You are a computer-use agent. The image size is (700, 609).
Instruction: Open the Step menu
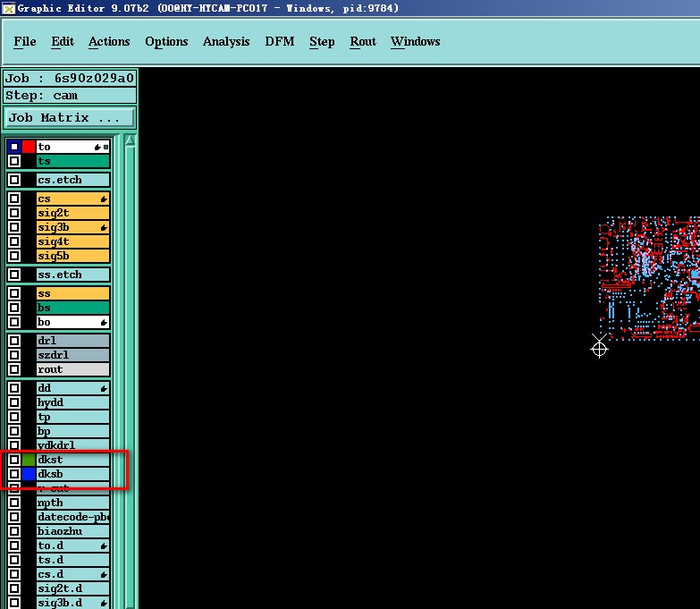tap(322, 41)
